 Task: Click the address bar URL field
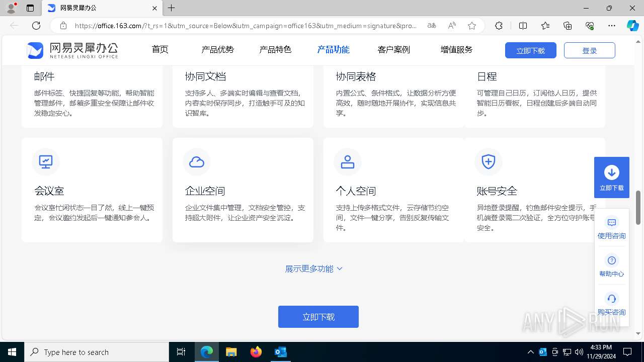click(x=246, y=26)
